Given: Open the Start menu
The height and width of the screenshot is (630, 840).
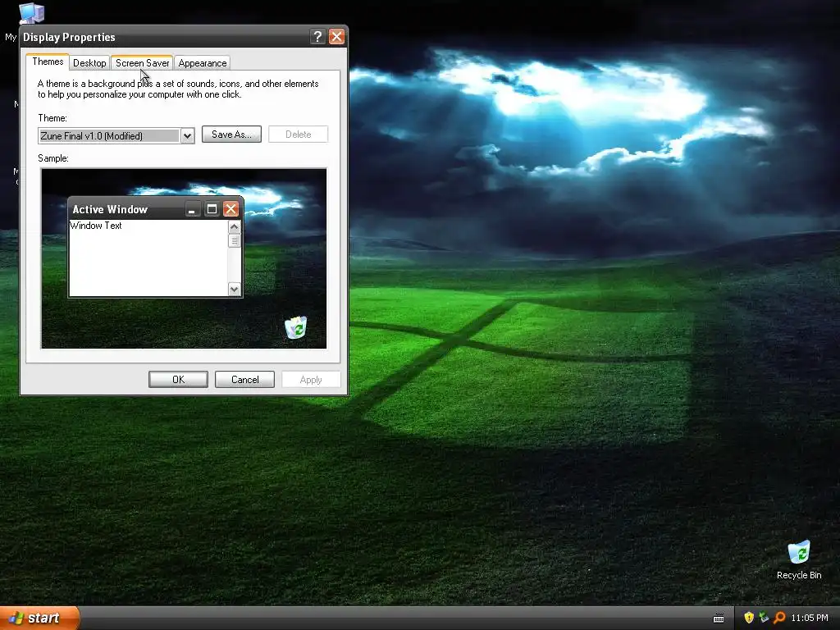Looking at the screenshot, I should pos(39,618).
